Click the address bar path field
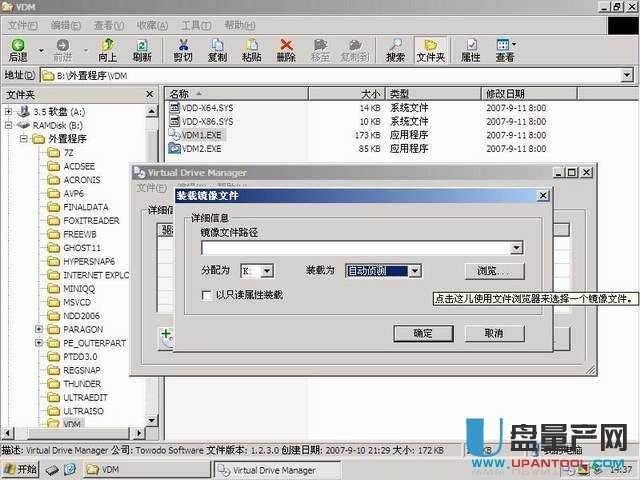 point(331,76)
